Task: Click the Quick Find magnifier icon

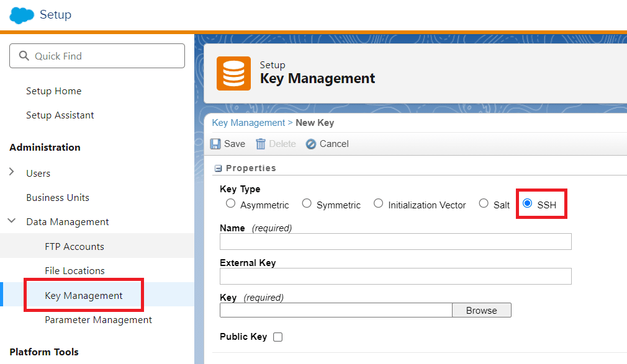Action: 24,56
